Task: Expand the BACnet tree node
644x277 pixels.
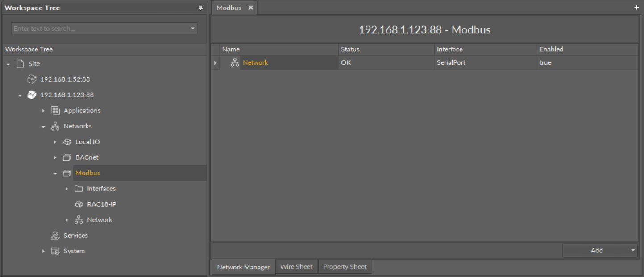Action: (x=55, y=157)
